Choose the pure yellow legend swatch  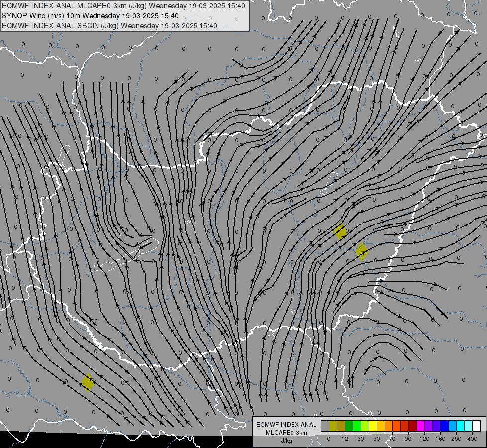(x=373, y=426)
